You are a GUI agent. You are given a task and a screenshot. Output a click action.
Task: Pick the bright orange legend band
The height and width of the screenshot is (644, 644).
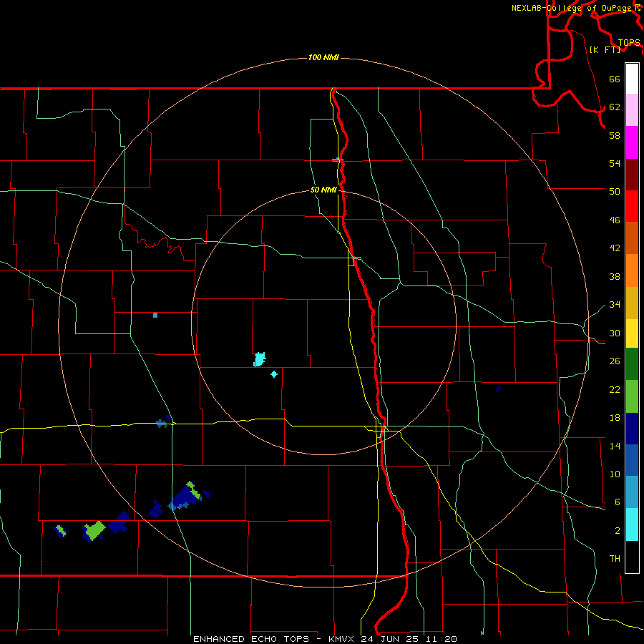pos(632,270)
